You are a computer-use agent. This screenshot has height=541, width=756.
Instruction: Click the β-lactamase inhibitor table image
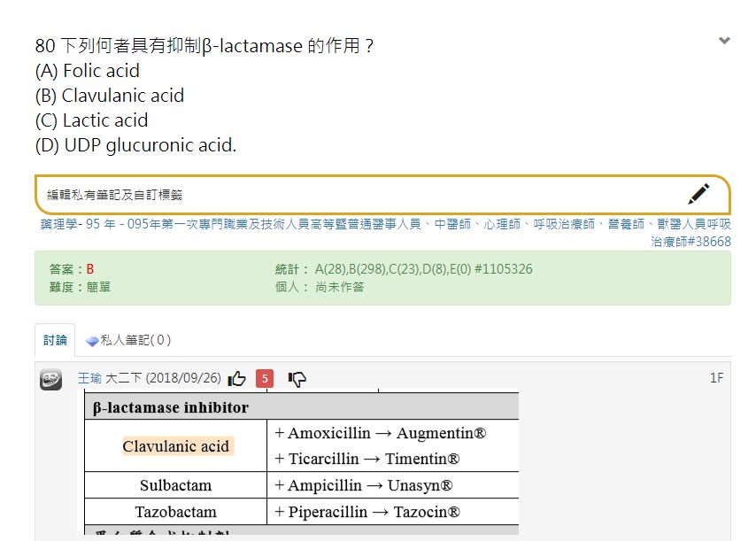click(x=301, y=460)
